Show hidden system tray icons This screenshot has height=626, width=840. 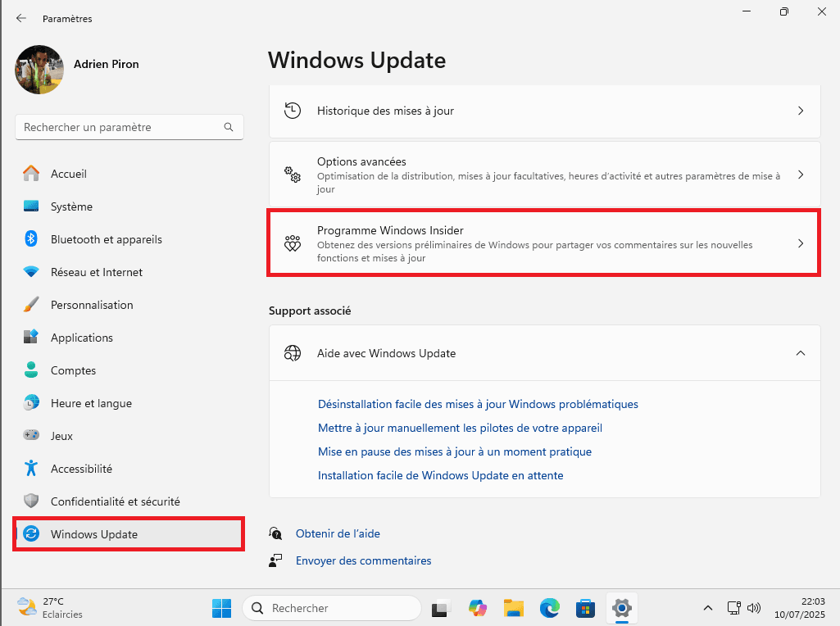(708, 608)
